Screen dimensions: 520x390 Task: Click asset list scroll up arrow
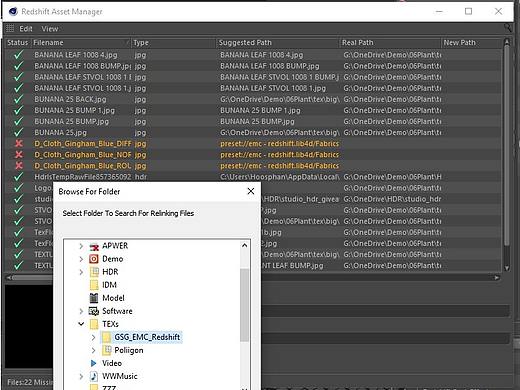(x=507, y=42)
